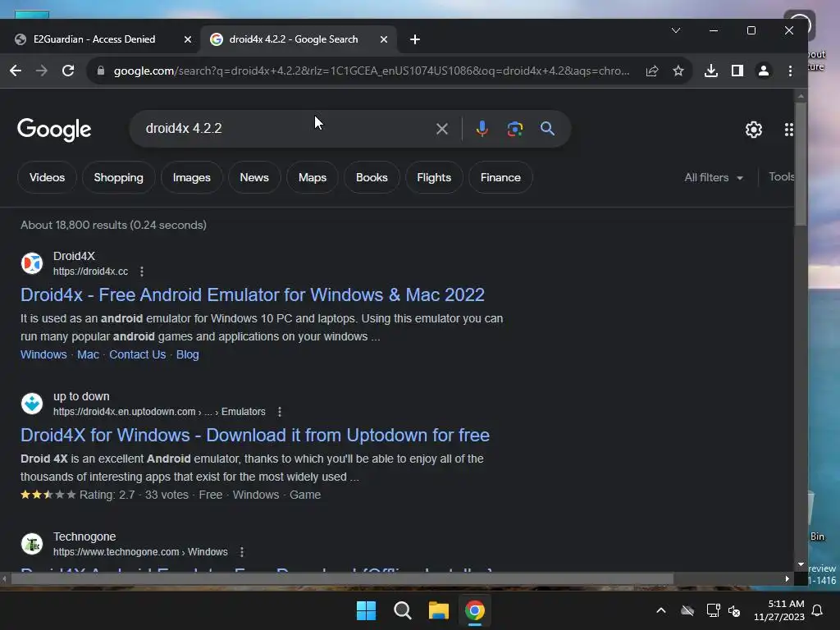Open the Contact Us sitelink
840x630 pixels.
tap(138, 354)
